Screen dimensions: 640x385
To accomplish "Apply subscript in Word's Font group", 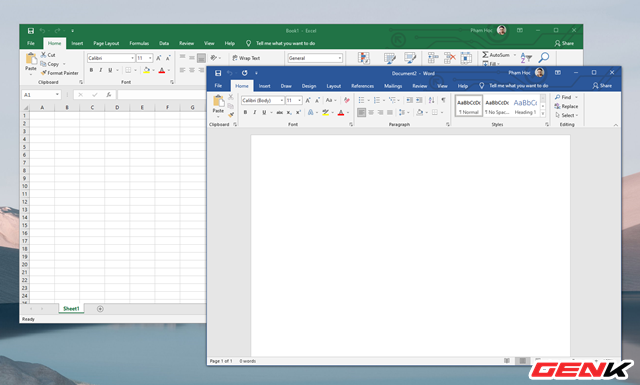I will point(289,112).
